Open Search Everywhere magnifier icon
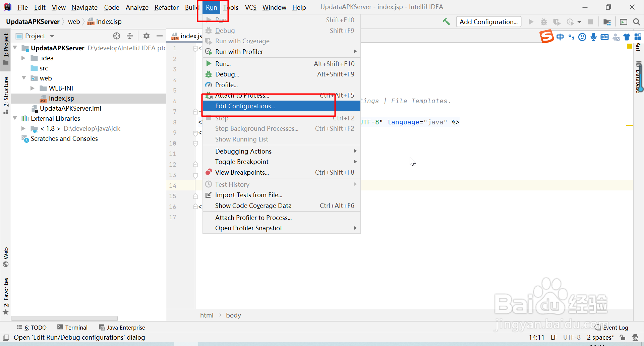This screenshot has height=346, width=644. click(636, 21)
